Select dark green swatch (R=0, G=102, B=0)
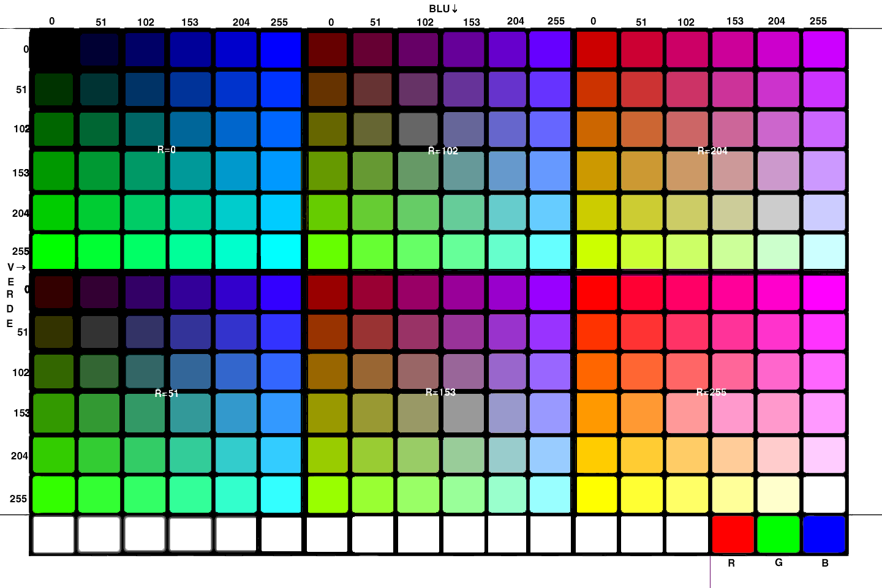The height and width of the screenshot is (588, 882). 53,129
